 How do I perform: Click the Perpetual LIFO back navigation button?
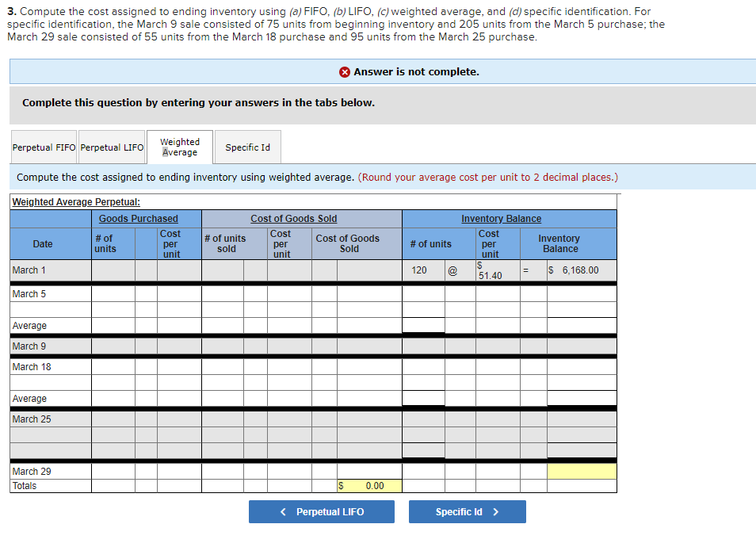321,511
